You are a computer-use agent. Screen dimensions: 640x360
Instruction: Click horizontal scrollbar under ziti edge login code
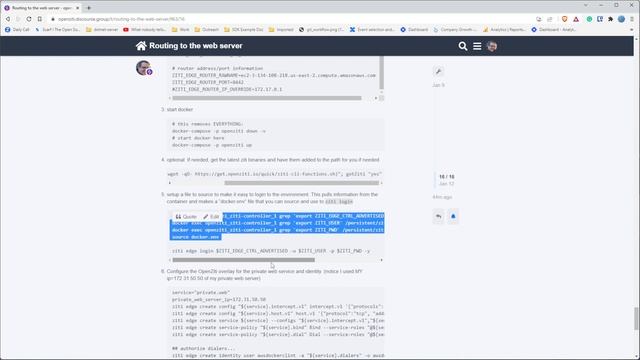pyautogui.click(x=243, y=260)
